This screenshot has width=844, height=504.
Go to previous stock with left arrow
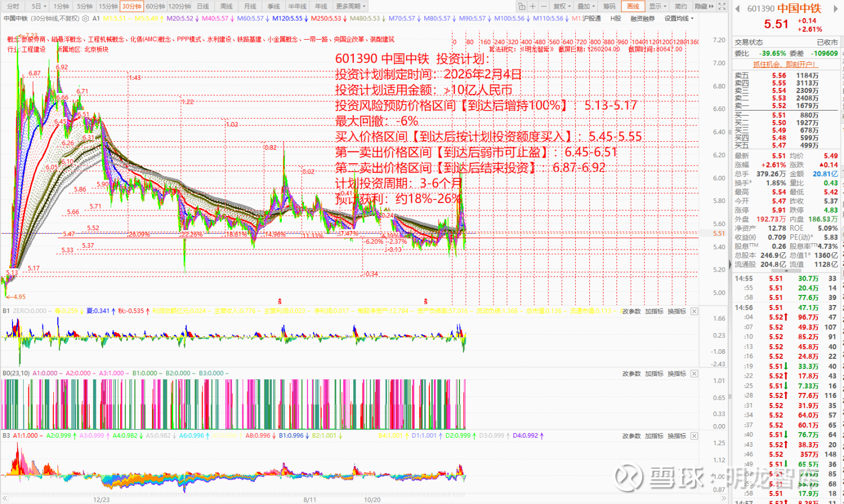(x=738, y=9)
